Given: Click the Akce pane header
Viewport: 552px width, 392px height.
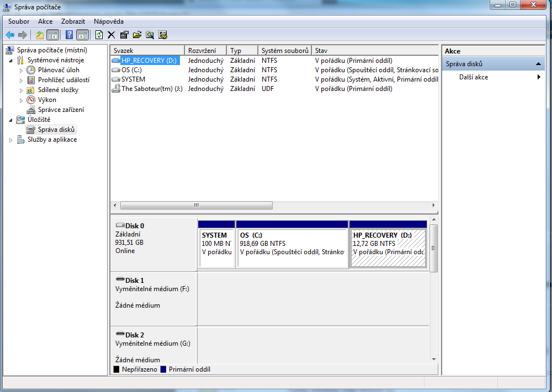Looking at the screenshot, I should [x=493, y=51].
